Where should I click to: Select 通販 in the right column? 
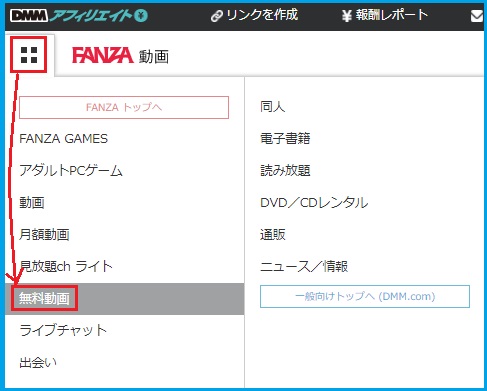273,234
